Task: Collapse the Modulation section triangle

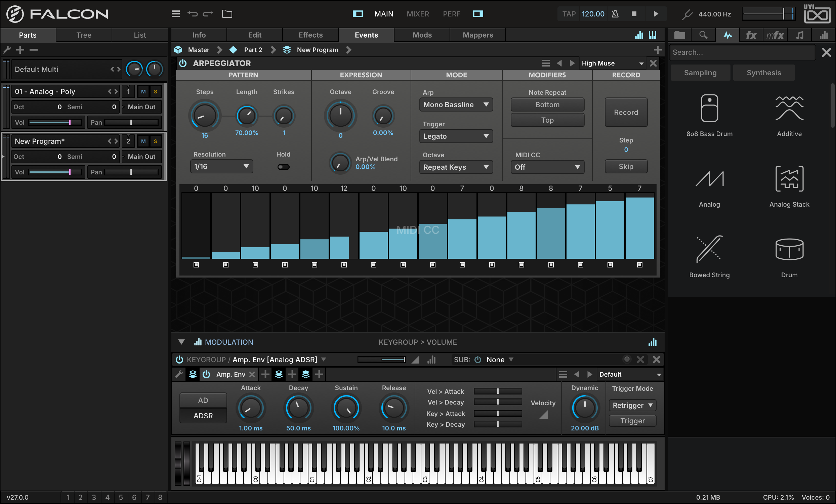Action: (x=181, y=342)
